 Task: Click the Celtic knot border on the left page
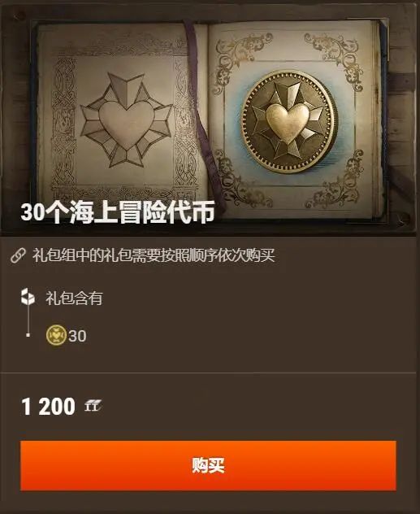(x=124, y=124)
